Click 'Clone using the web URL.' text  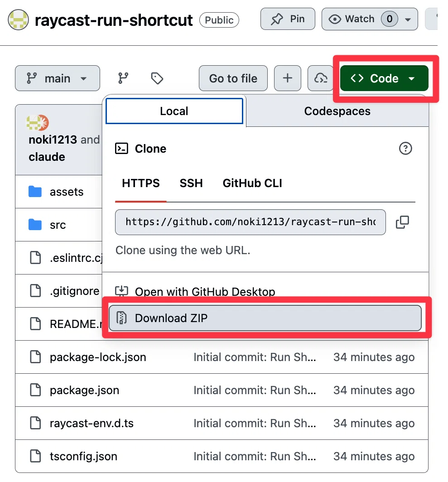[x=183, y=250]
